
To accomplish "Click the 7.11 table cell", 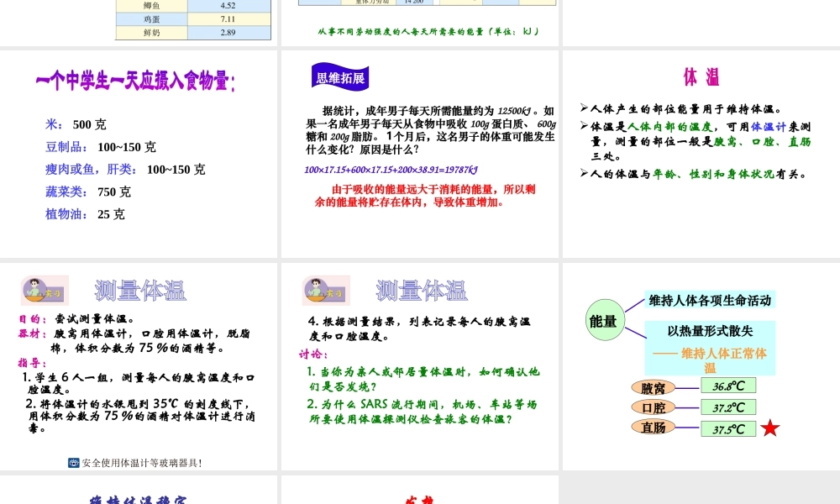I will click(228, 19).
